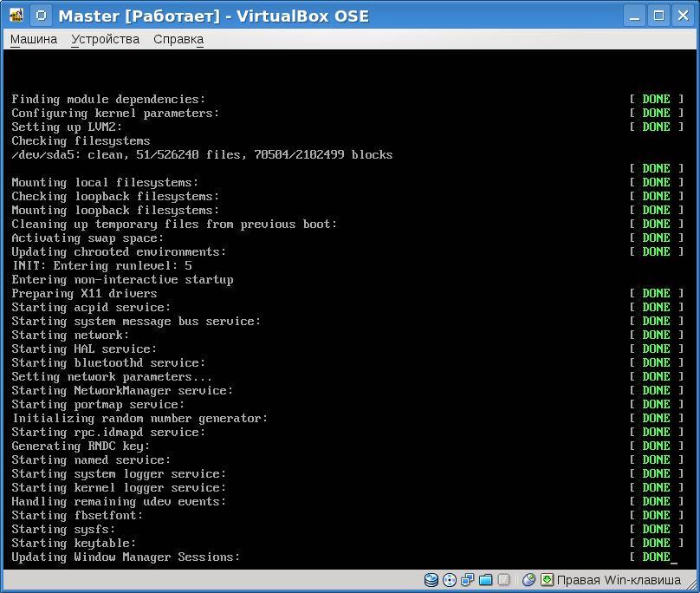Click the Правая Win-клавиша host key label
The image size is (700, 593).
[619, 580]
